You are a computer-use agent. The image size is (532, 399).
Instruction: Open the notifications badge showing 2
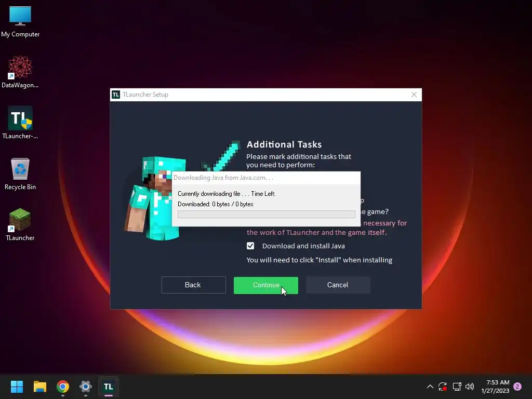click(517, 387)
